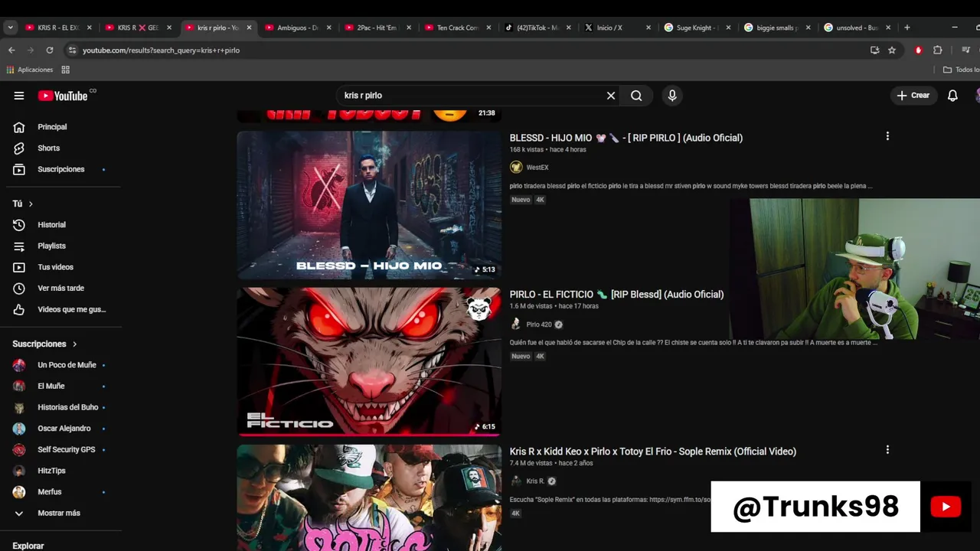The height and width of the screenshot is (551, 980).
Task: Open Pirlo 420 channel link
Action: [539, 324]
